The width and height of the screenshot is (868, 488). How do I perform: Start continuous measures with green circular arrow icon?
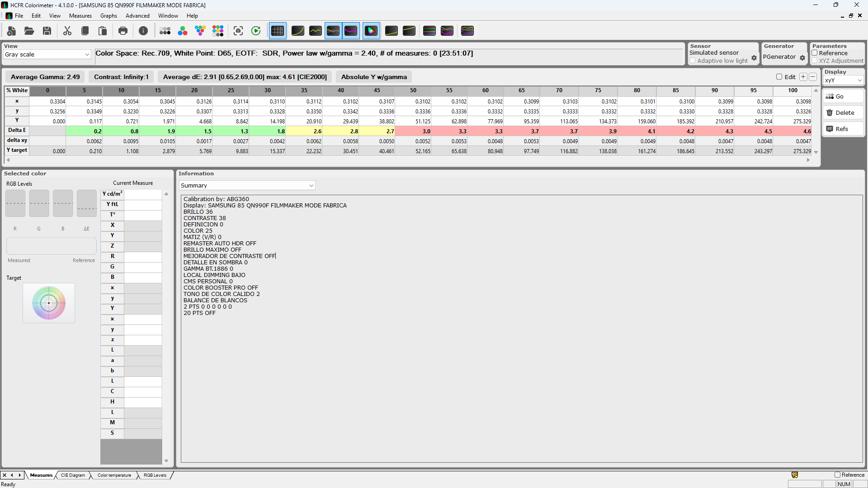click(x=256, y=31)
